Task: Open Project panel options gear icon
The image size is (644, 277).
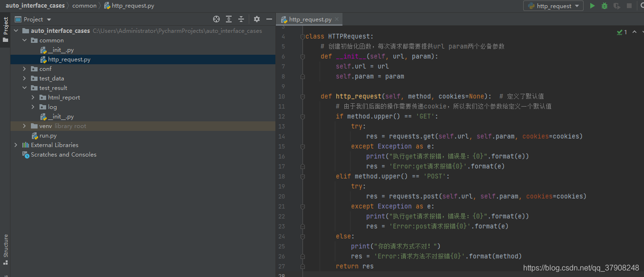Action: pos(257,19)
